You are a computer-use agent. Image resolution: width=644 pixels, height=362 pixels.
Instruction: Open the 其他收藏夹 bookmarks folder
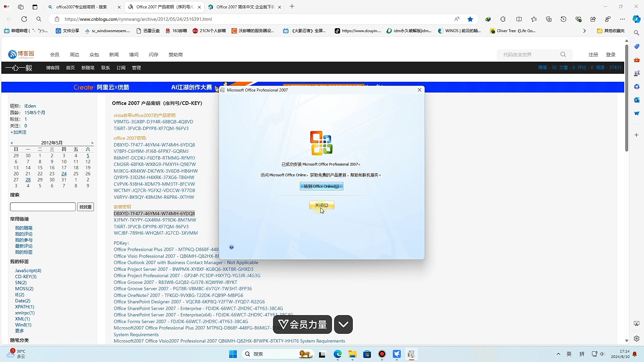(x=611, y=31)
